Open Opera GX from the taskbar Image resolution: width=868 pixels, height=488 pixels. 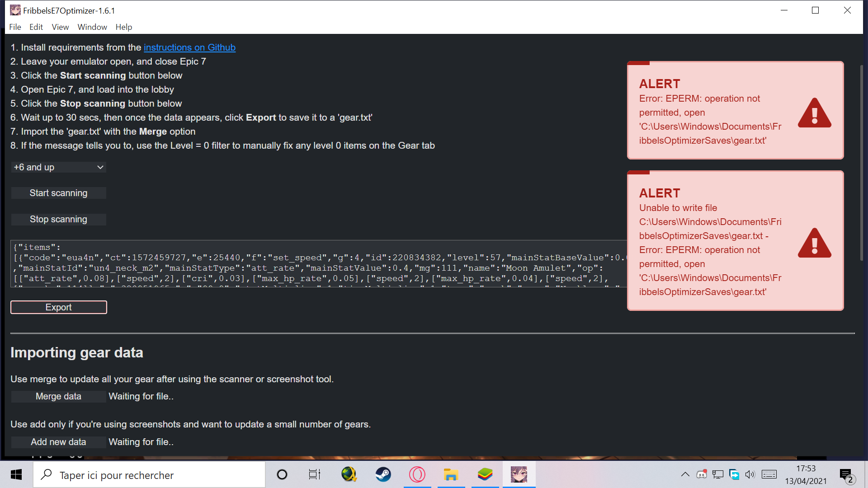tap(417, 474)
